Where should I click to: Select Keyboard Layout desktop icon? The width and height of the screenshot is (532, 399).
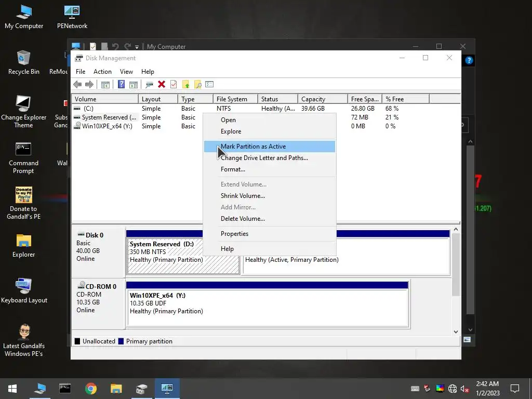pyautogui.click(x=24, y=291)
